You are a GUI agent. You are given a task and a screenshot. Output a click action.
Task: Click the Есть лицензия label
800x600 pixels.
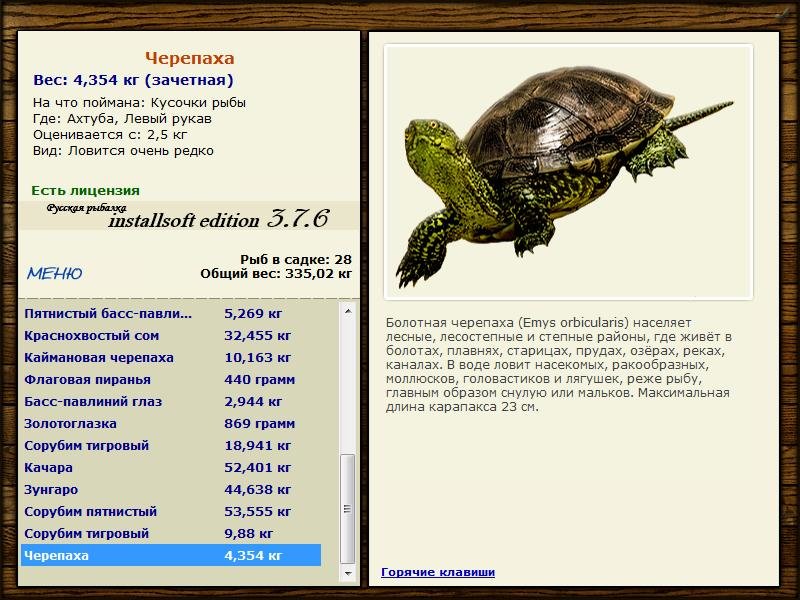[85, 190]
